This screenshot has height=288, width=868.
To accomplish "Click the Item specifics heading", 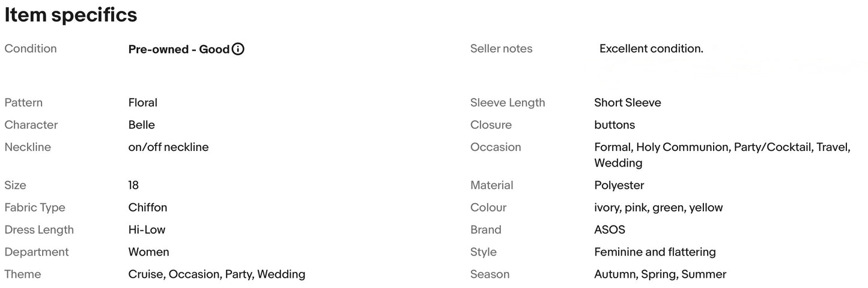I will tap(71, 15).
